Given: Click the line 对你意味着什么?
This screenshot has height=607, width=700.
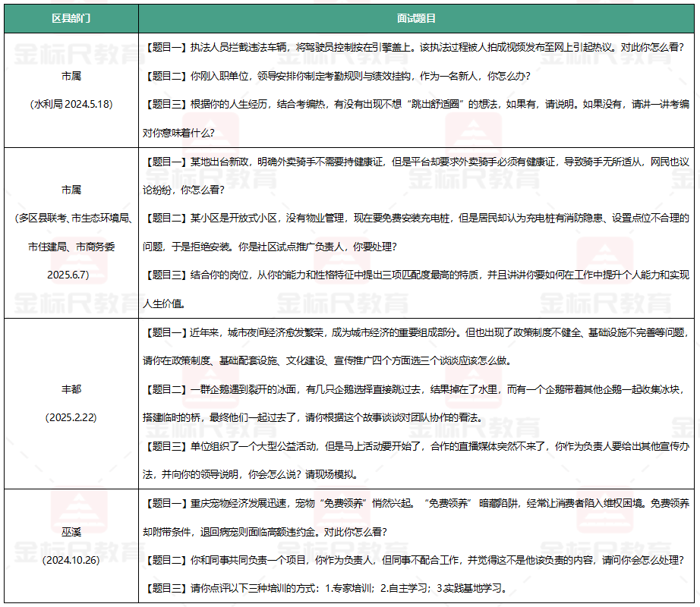Looking at the screenshot, I should click(x=178, y=133).
